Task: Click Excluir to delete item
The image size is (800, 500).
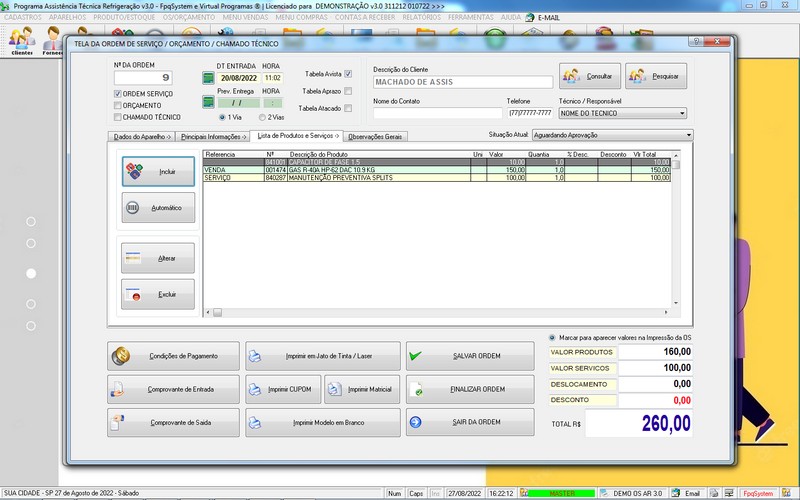Action: pyautogui.click(x=158, y=294)
